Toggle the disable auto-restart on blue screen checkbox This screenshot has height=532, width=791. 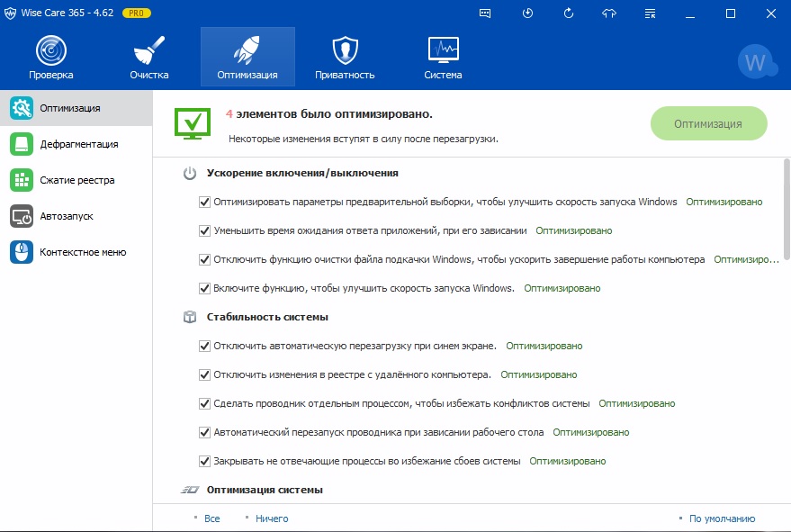point(204,346)
